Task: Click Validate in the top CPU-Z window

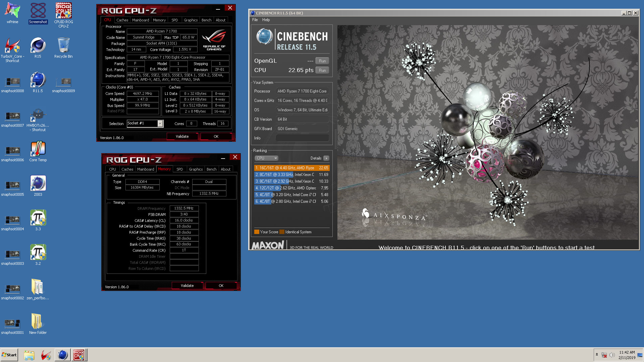Action: (x=182, y=136)
